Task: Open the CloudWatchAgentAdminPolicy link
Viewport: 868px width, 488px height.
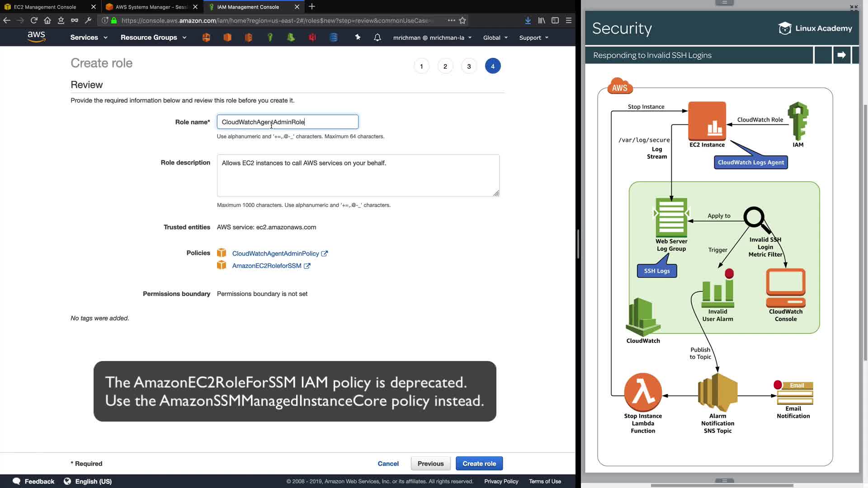Action: [x=275, y=253]
